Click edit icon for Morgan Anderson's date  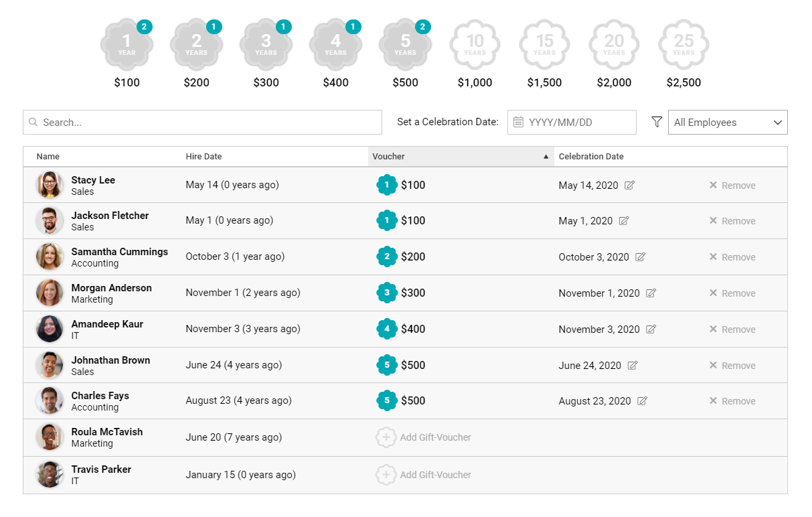pyautogui.click(x=651, y=293)
